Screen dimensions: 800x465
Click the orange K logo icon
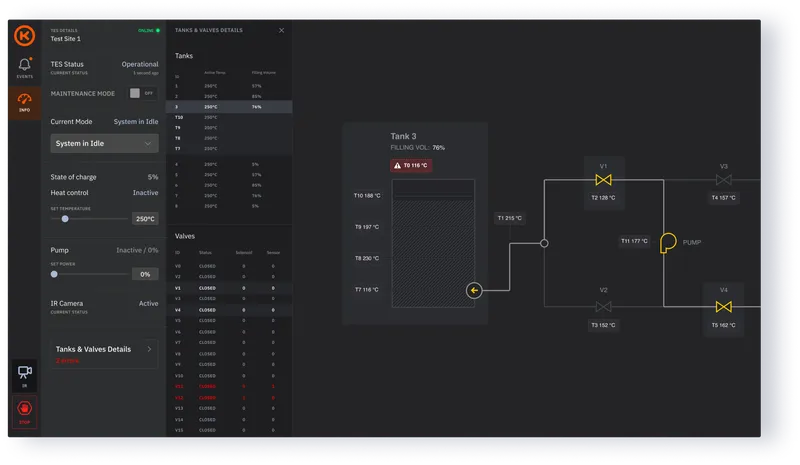(24, 36)
